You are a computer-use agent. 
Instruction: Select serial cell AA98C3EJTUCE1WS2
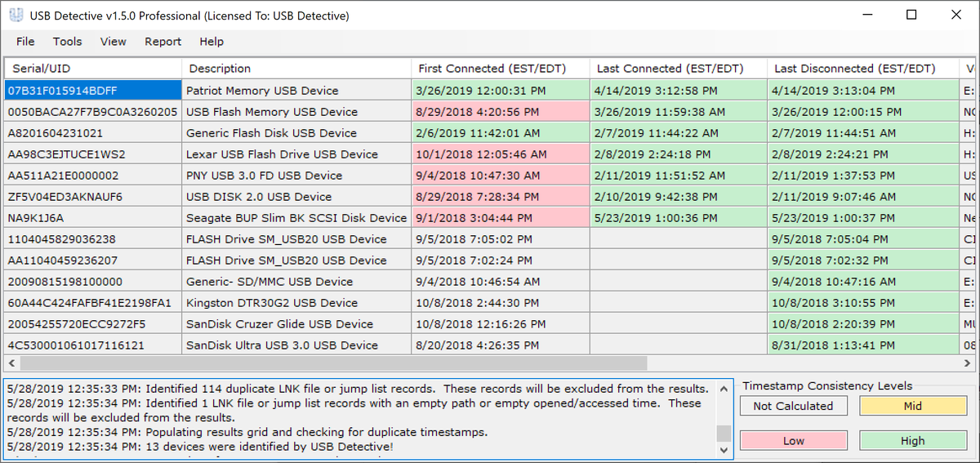(x=93, y=154)
